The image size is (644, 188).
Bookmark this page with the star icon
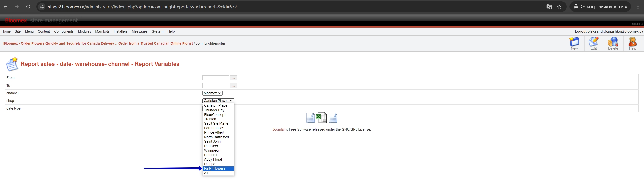coord(559,7)
